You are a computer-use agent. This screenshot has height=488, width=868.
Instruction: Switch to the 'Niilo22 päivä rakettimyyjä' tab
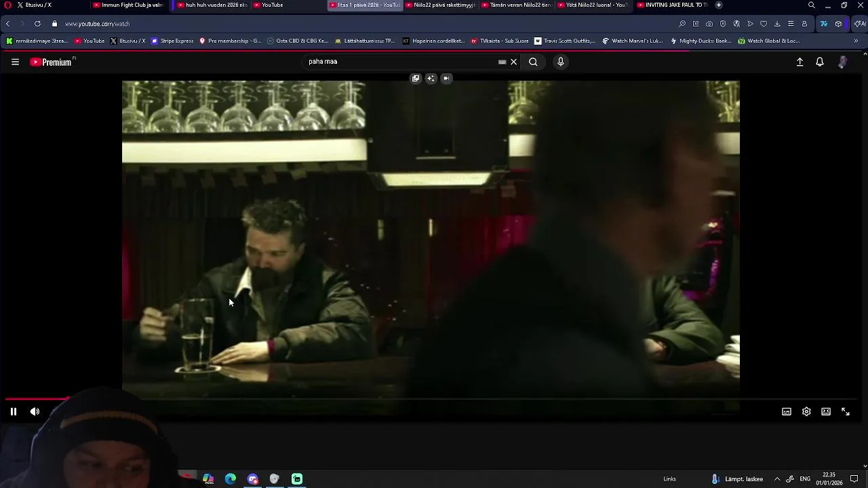coord(441,5)
